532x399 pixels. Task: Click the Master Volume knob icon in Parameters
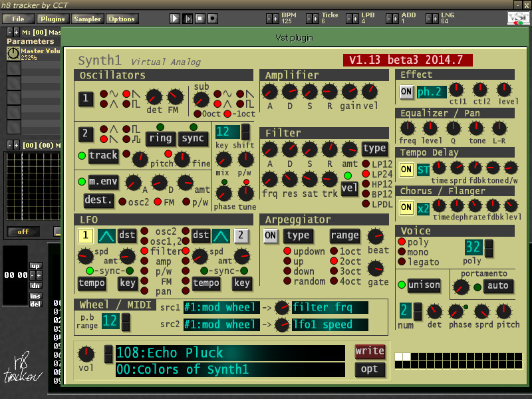pyautogui.click(x=13, y=53)
